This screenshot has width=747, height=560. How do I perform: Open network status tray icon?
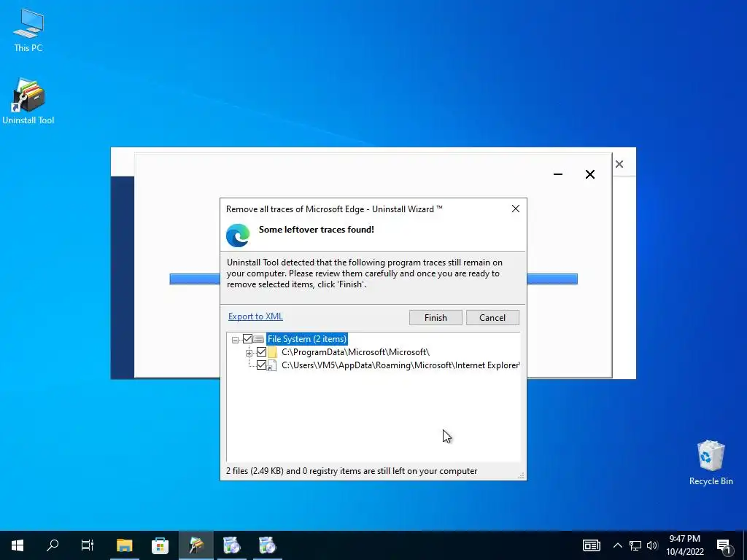click(635, 545)
